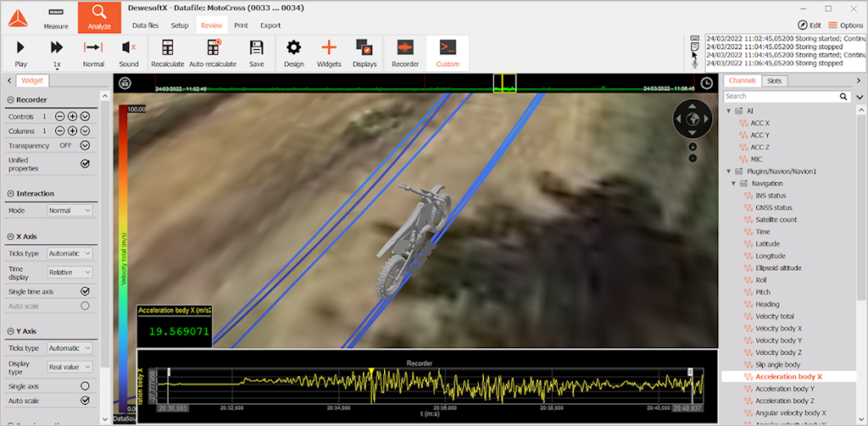Toggle Y Axis Auto scale checkbox
Image resolution: width=868 pixels, height=426 pixels.
coord(85,401)
